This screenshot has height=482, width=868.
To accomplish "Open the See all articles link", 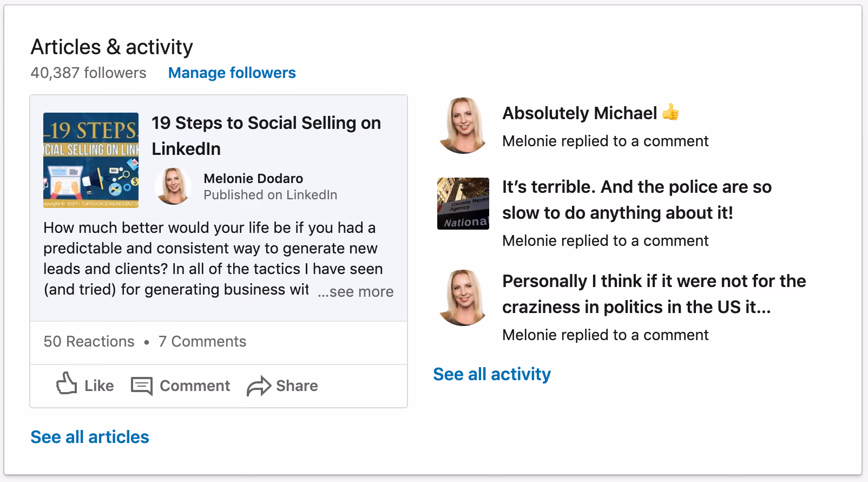I will 90,437.
